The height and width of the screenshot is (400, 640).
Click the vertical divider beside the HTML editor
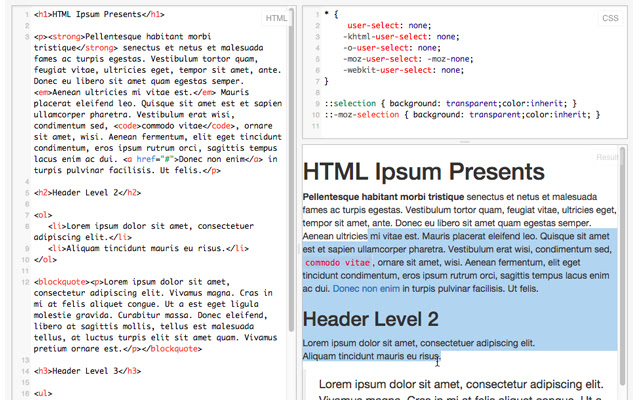click(297, 200)
